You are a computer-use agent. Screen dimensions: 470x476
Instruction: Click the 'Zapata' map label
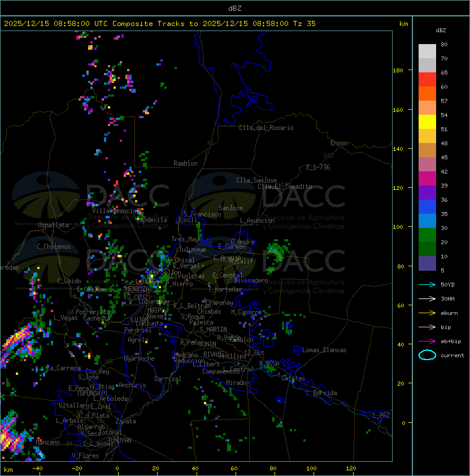(125, 421)
